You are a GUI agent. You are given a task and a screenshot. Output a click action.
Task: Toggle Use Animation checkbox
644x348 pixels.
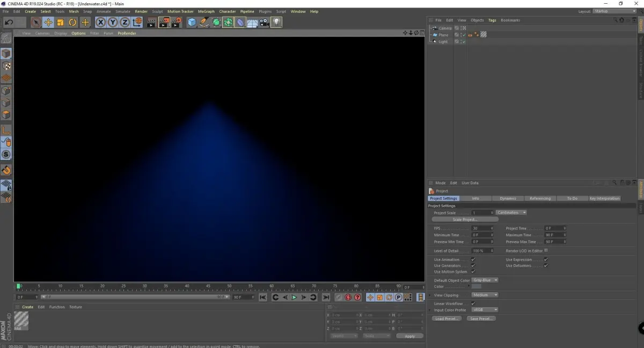tap(473, 259)
